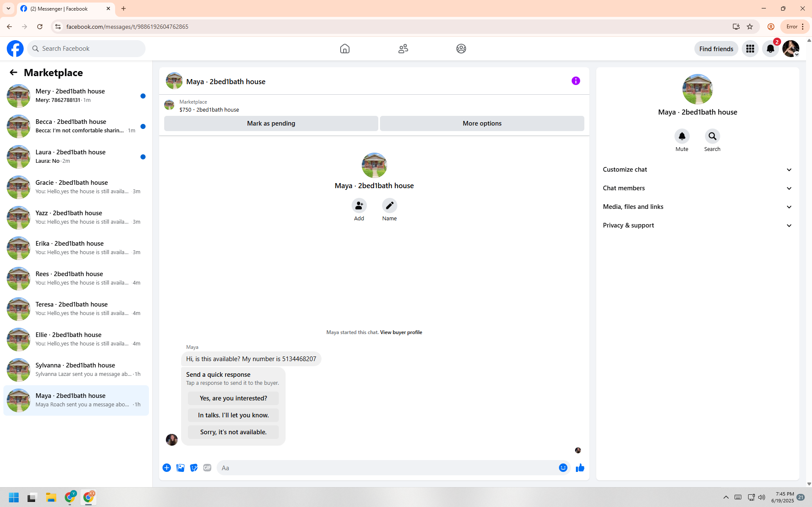Bookmark this page with the star icon
Image resolution: width=812 pixels, height=507 pixels.
[750, 27]
